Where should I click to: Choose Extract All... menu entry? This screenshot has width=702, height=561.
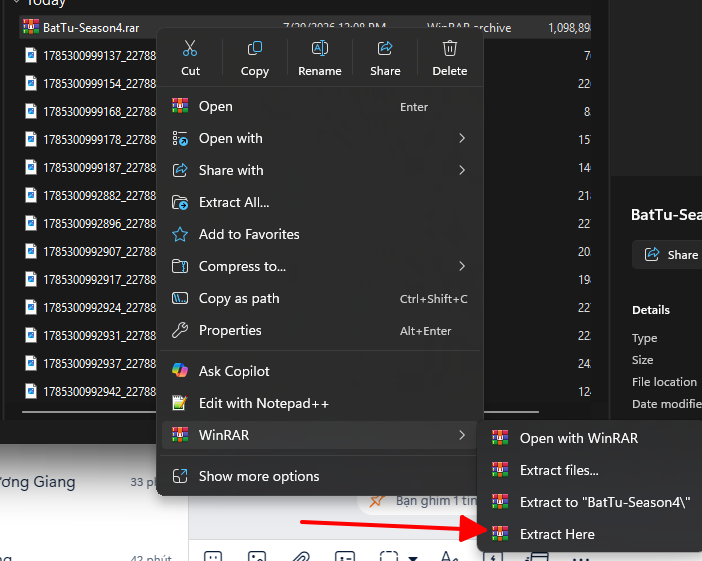pos(320,202)
